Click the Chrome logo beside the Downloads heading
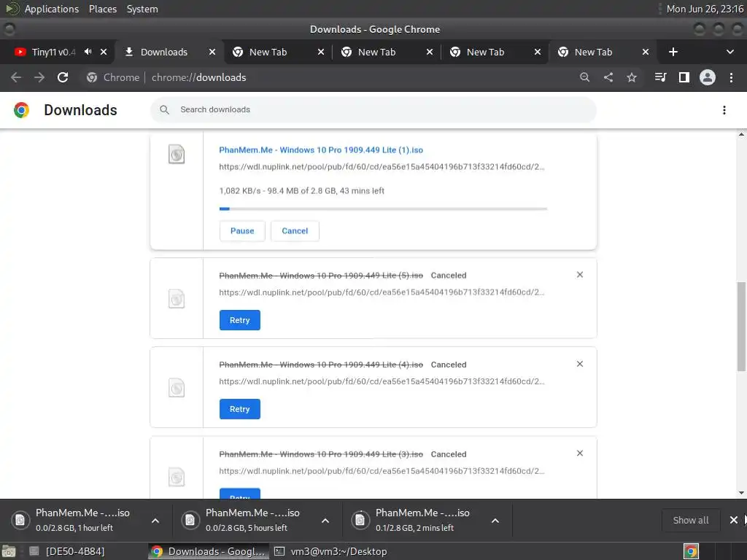 click(21, 110)
